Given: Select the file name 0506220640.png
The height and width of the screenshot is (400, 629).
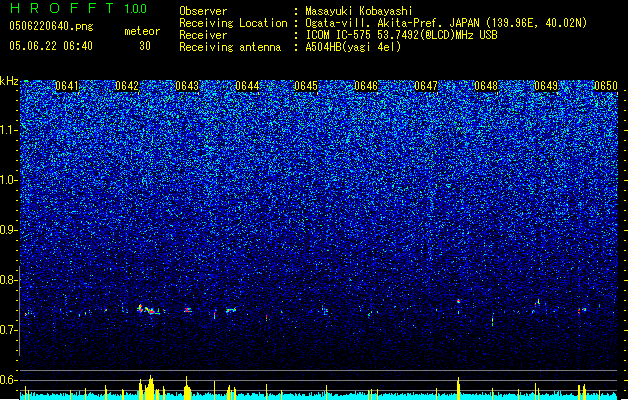Looking at the screenshot, I should click(51, 26).
